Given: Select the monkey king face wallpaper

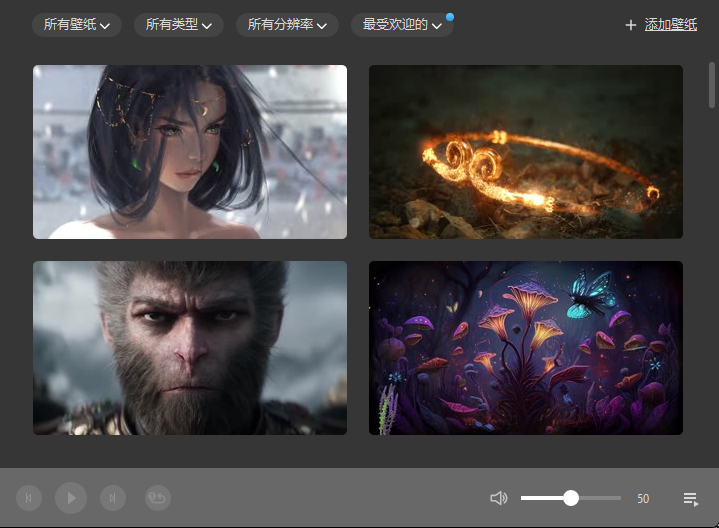Looking at the screenshot, I should (x=190, y=348).
